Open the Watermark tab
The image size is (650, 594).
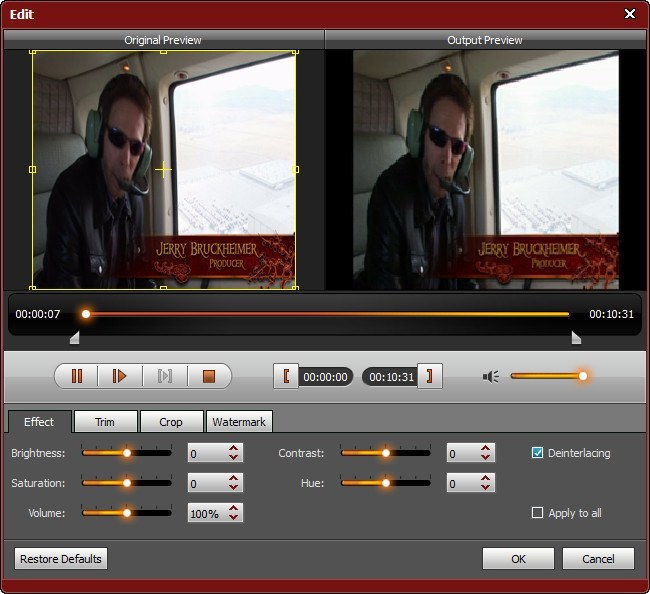coord(239,422)
